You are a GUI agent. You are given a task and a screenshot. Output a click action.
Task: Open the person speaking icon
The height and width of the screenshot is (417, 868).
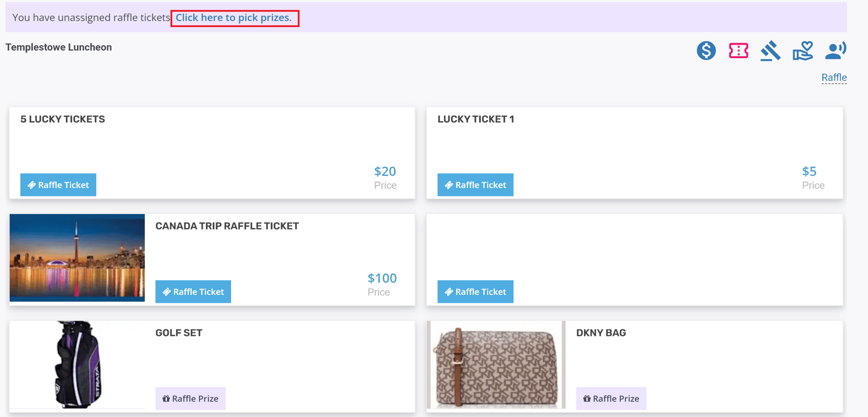point(835,51)
